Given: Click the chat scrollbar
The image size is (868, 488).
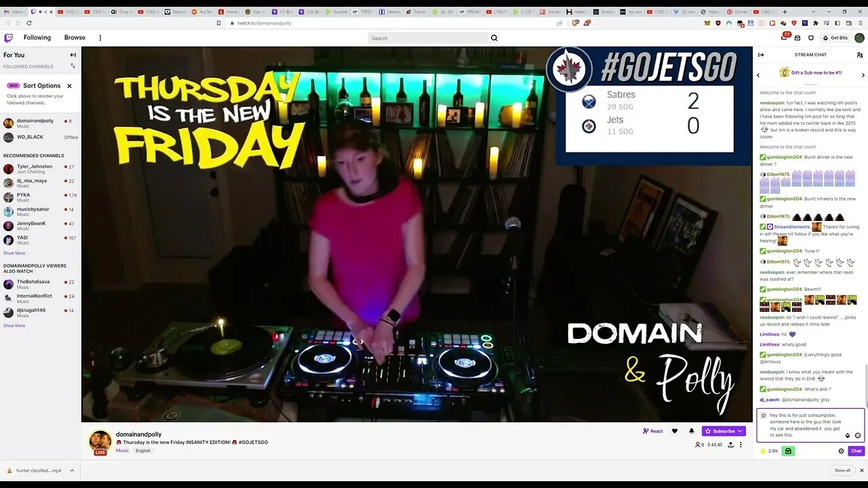Looking at the screenshot, I should click(866, 386).
